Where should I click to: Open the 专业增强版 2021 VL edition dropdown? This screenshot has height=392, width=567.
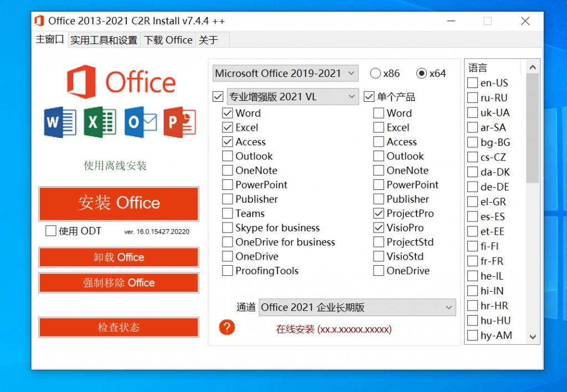292,96
